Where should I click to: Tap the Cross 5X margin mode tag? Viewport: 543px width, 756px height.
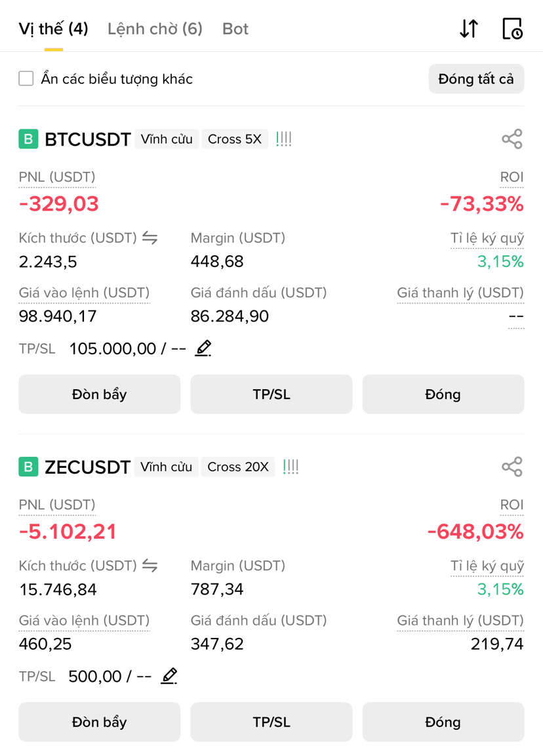[235, 139]
